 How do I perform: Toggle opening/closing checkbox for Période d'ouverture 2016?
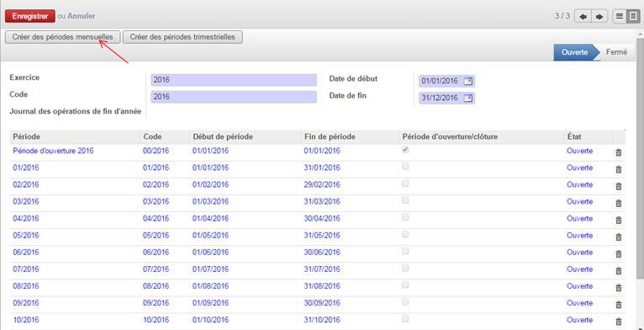(x=405, y=150)
